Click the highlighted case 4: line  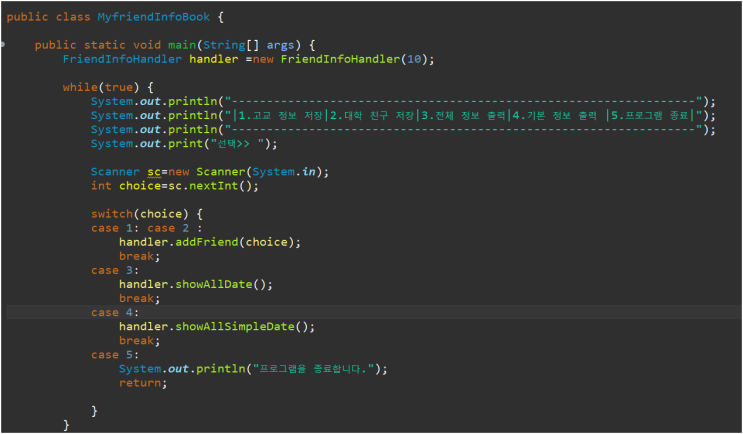pos(373,313)
